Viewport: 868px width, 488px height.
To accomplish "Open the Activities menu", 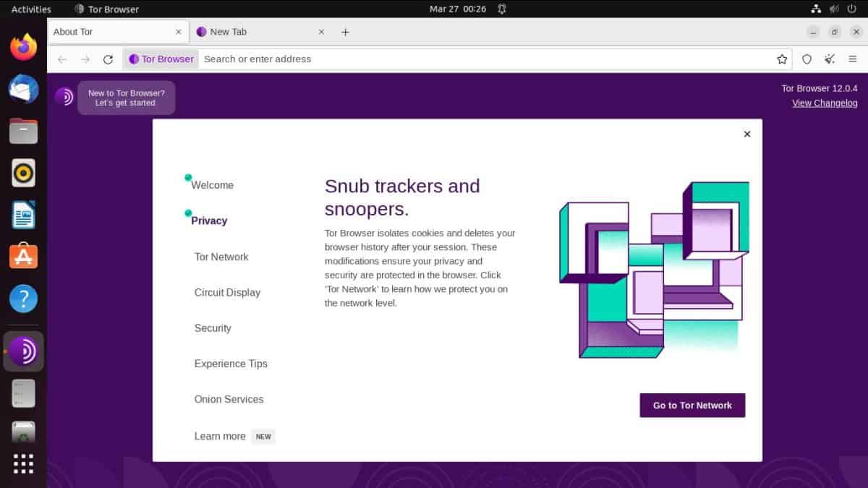I will pyautogui.click(x=30, y=9).
